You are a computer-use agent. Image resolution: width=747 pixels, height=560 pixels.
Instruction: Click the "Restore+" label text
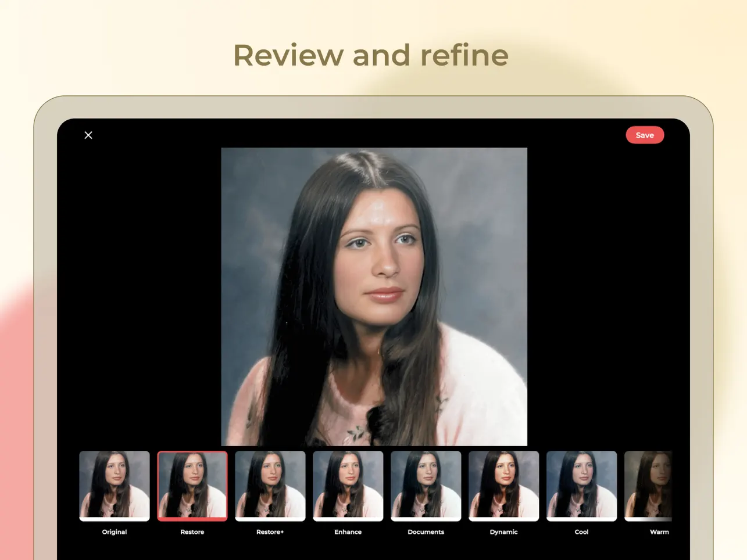(x=270, y=532)
